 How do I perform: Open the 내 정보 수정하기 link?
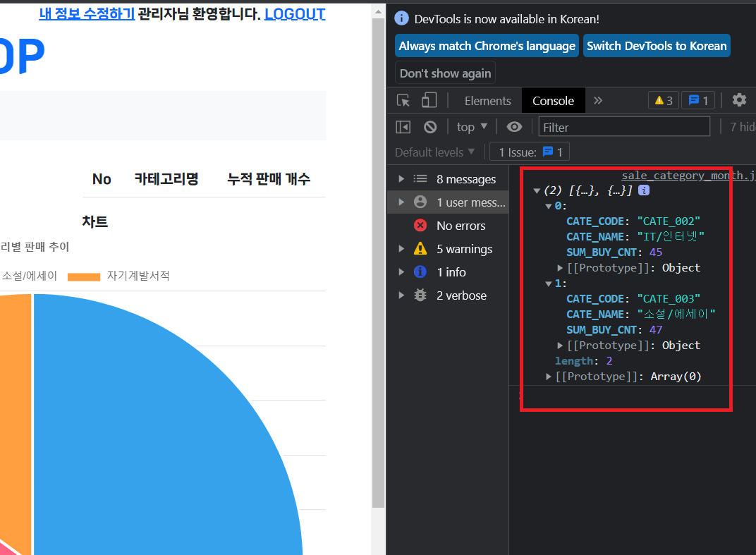(x=87, y=13)
